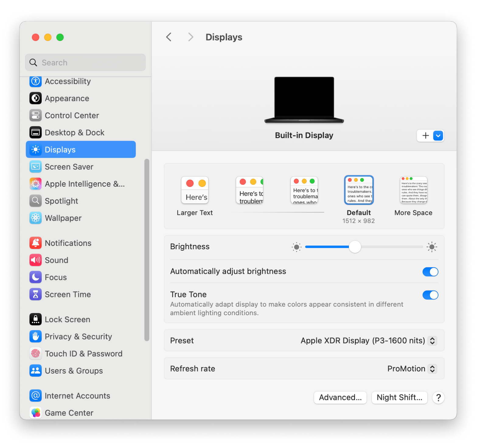
Task: Click the Displays sun icon in sidebar
Action: (36, 150)
